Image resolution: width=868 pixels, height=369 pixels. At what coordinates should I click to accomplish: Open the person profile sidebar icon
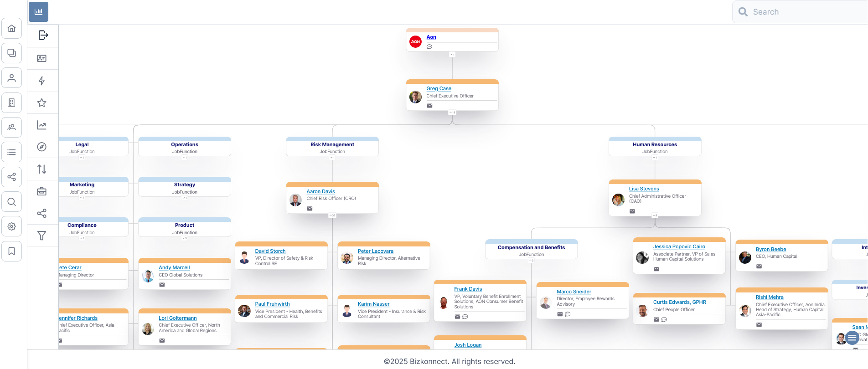click(12, 78)
